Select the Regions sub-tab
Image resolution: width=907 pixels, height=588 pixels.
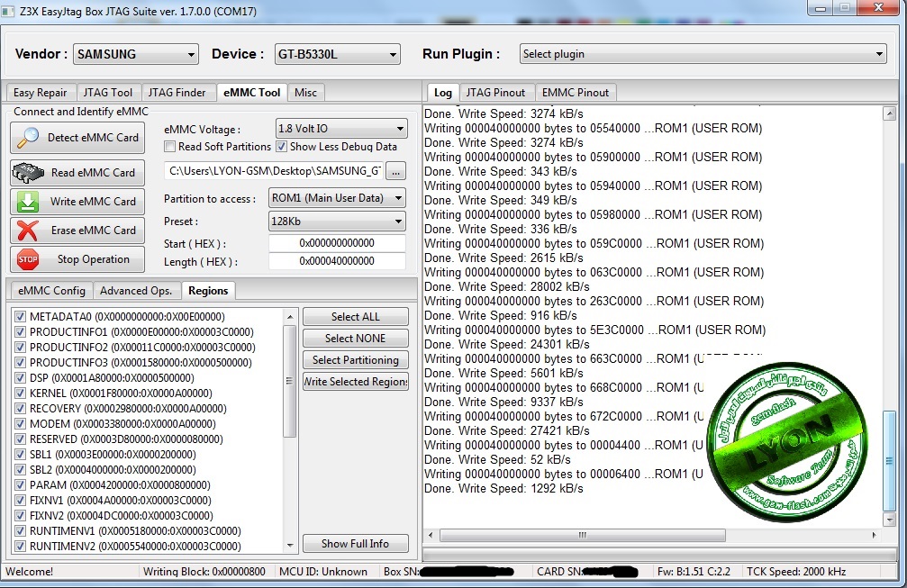click(x=208, y=290)
